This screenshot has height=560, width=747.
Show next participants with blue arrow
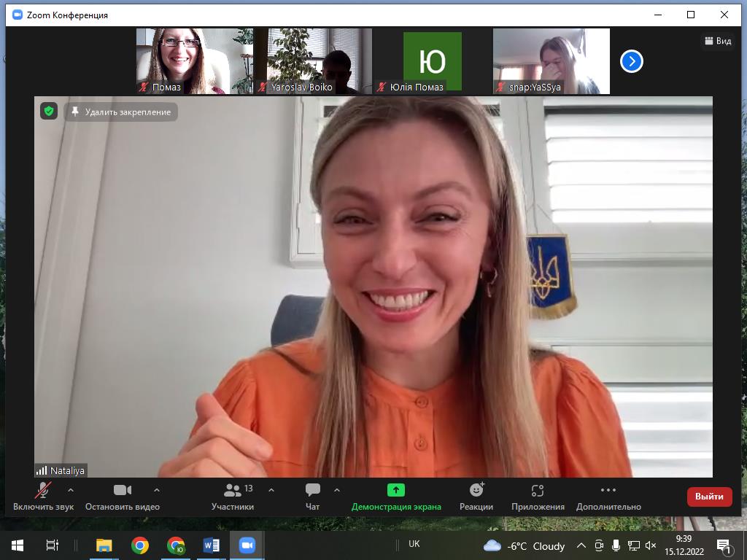click(x=632, y=61)
